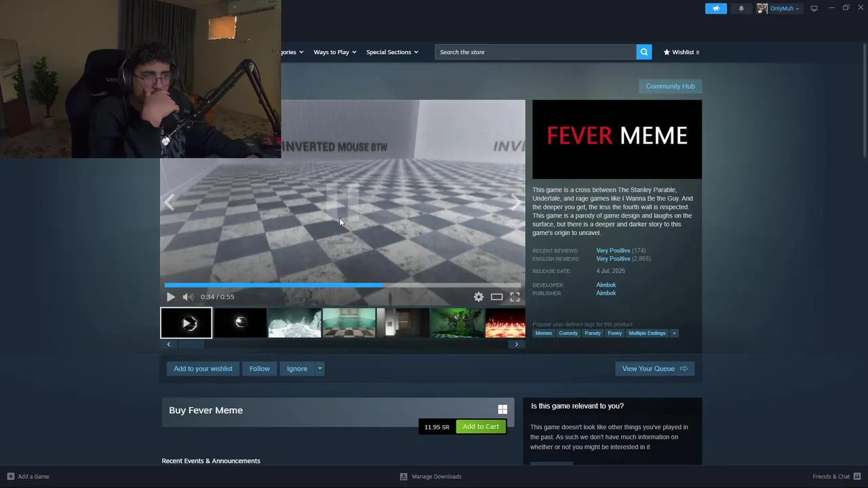This screenshot has height=488, width=868.
Task: Select the teal checkered room thumbnail
Action: pyautogui.click(x=349, y=323)
